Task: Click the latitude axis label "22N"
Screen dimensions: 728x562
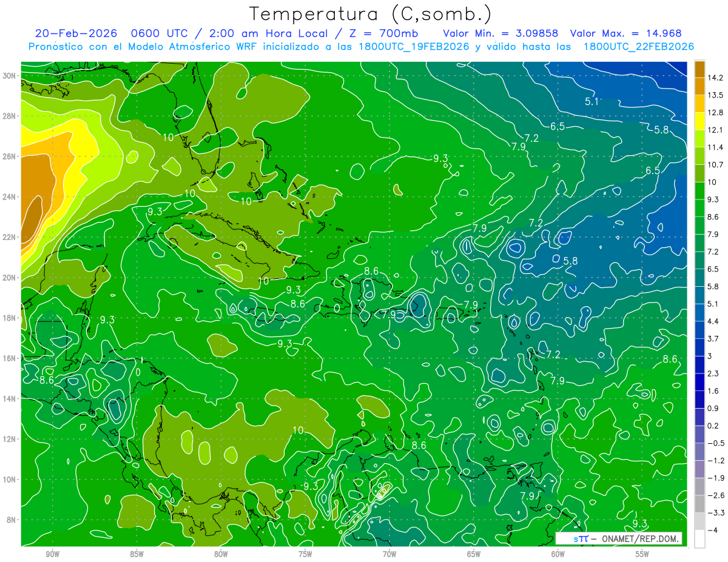Action: tap(10, 237)
